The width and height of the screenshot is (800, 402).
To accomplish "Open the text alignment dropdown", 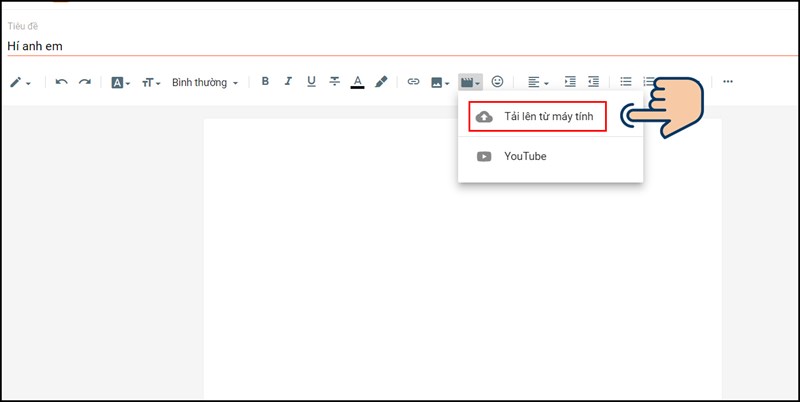I will (538, 82).
